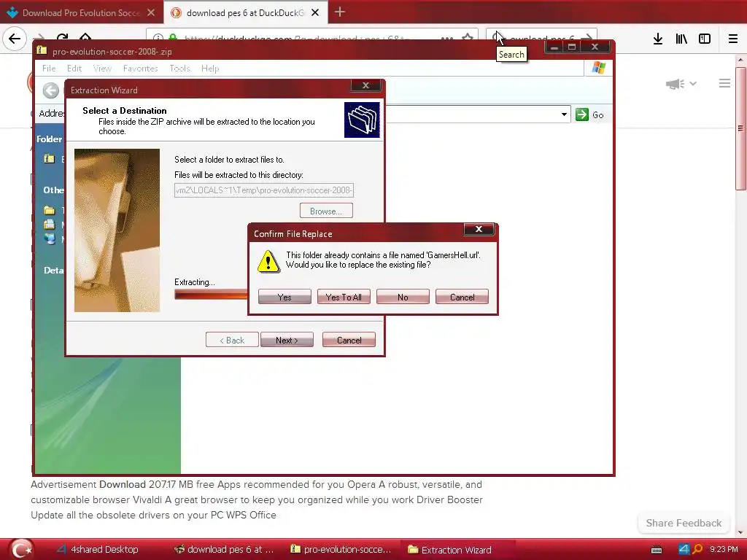
Task: Switch to download pes 6 taskbar item
Action: click(224, 550)
